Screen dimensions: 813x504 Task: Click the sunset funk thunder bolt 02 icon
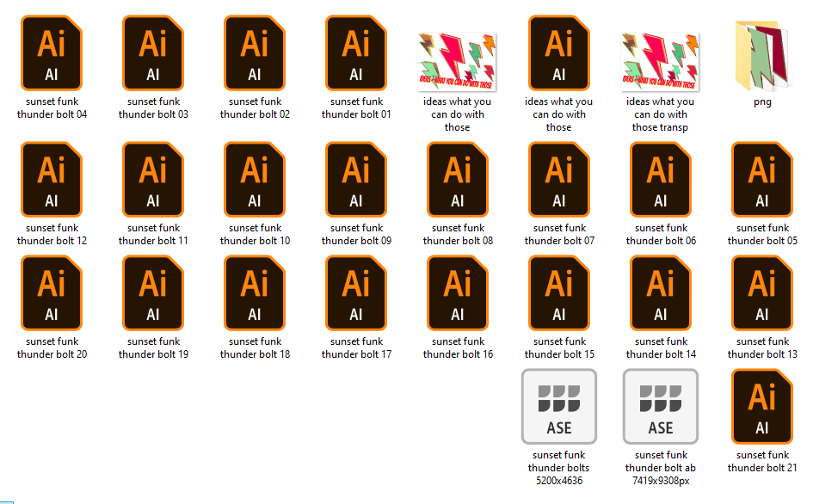pos(255,53)
